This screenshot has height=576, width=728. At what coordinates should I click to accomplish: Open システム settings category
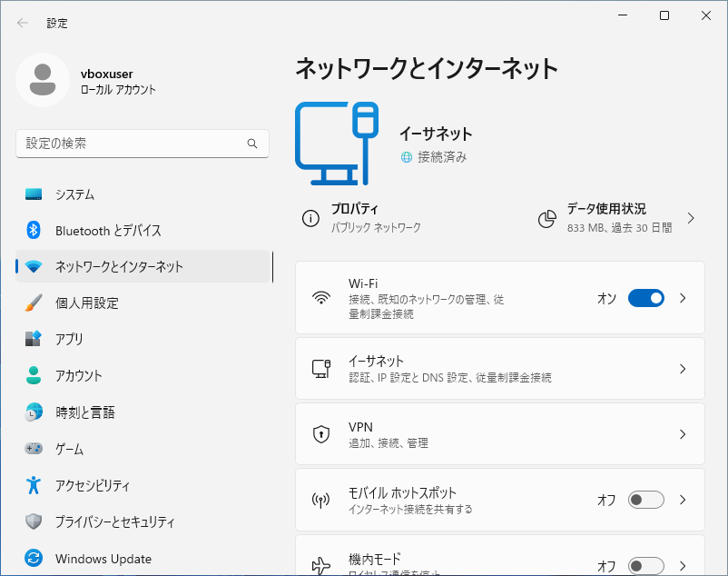144,194
